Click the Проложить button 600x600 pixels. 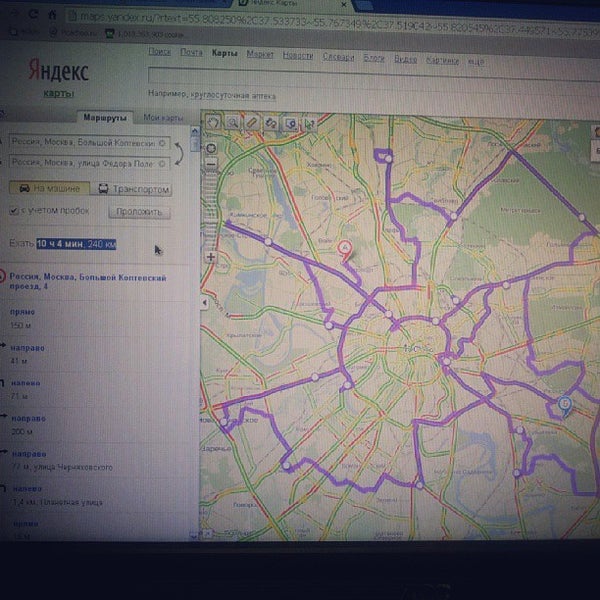tap(139, 212)
